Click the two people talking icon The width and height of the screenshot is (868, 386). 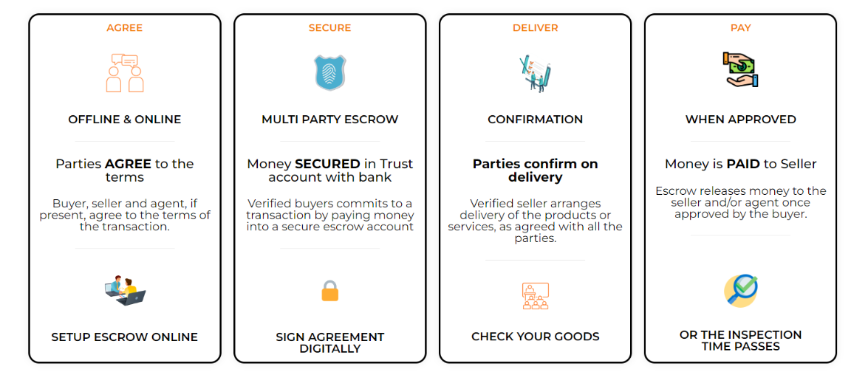(x=124, y=73)
